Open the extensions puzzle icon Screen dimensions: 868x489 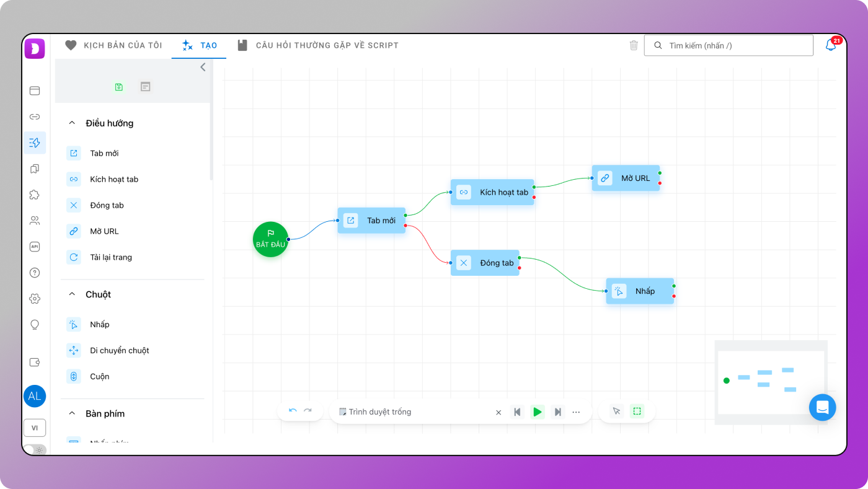[35, 195]
